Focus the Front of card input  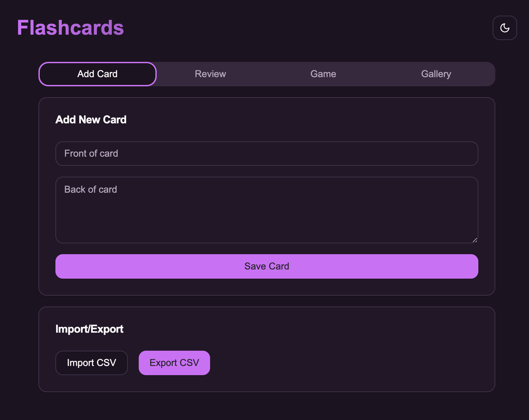pyautogui.click(x=267, y=154)
